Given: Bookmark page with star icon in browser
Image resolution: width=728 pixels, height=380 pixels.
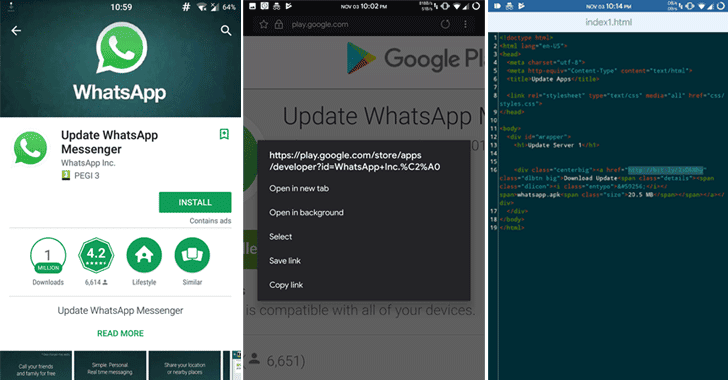Looking at the screenshot, I should pos(264,24).
